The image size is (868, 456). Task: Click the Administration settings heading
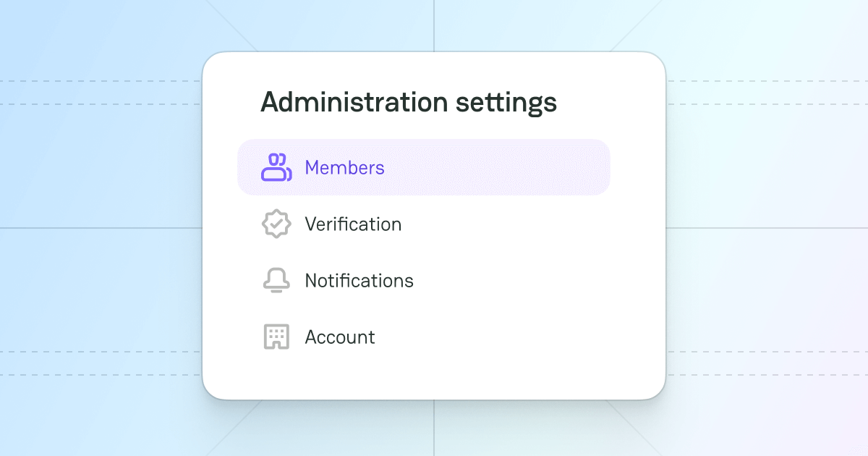[x=409, y=102]
